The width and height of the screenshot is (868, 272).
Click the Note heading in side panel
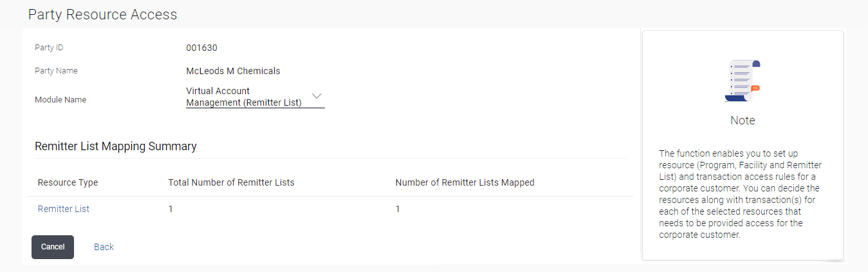(x=743, y=121)
